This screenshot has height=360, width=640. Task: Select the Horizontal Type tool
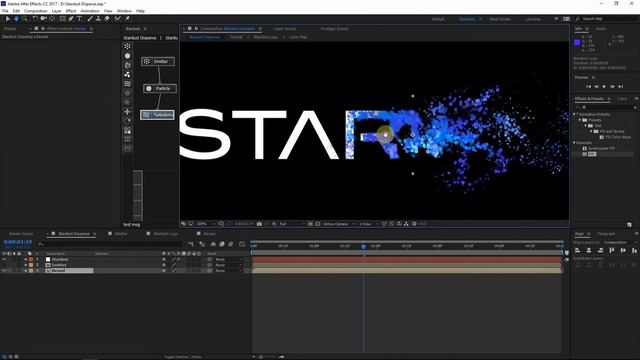(79, 19)
